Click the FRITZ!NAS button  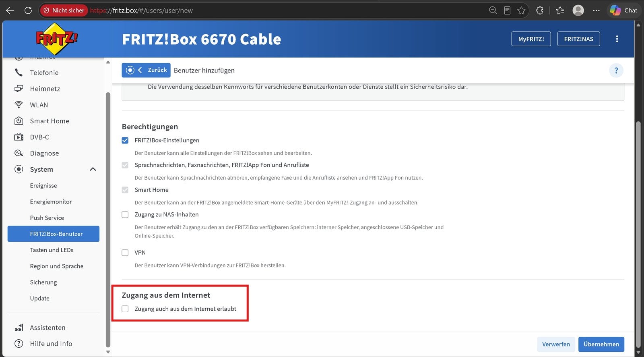coord(578,39)
